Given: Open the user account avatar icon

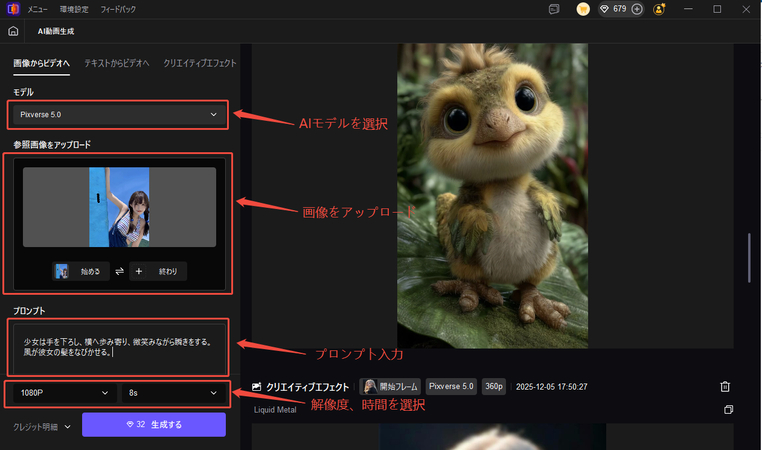Looking at the screenshot, I should coord(659,9).
